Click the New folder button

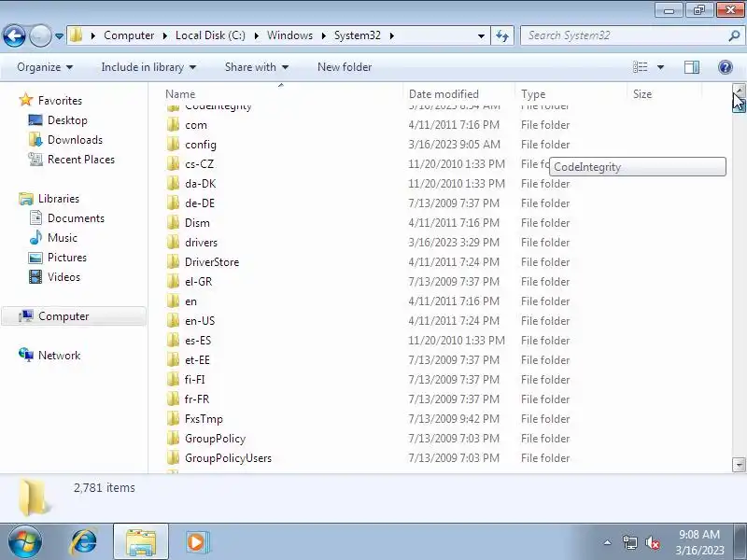[x=345, y=67]
